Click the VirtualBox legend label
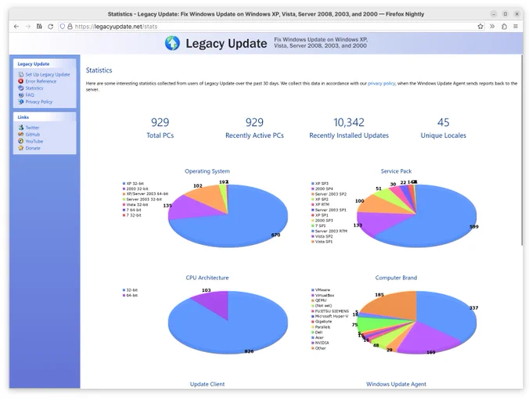Image resolution: width=532 pixels, height=399 pixels. [325, 296]
